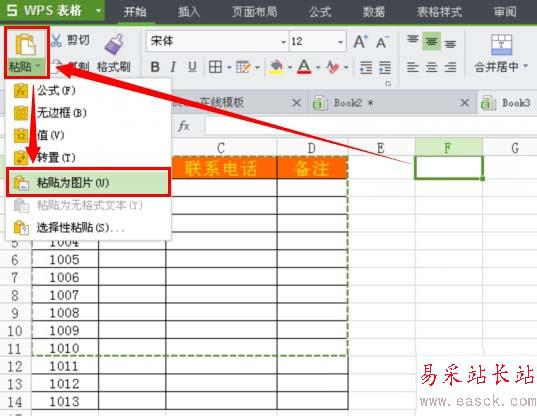537x416 pixels.
Task: Apply the red font color A
Action: click(x=304, y=67)
